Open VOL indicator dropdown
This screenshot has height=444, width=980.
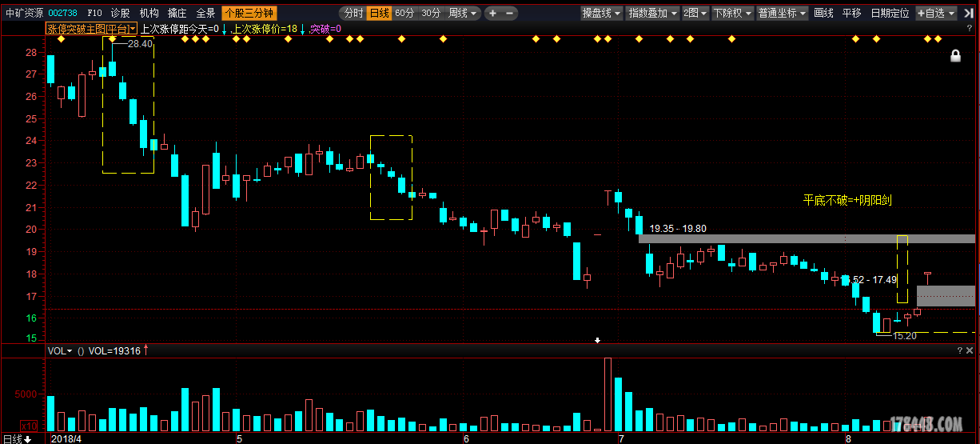click(60, 351)
